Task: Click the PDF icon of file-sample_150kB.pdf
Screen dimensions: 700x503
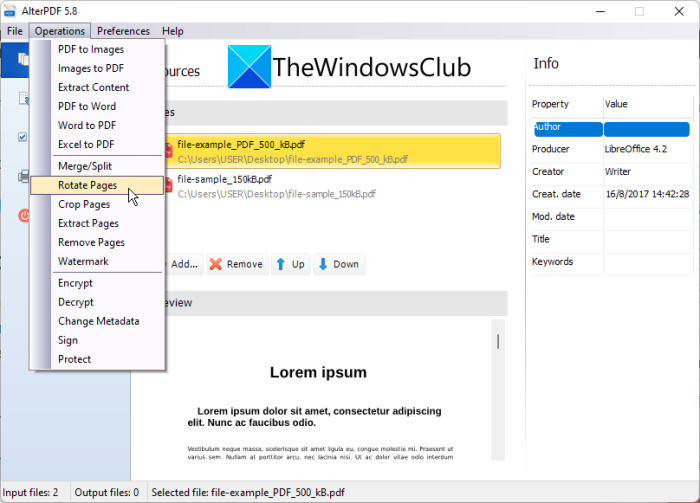Action: tap(169, 185)
